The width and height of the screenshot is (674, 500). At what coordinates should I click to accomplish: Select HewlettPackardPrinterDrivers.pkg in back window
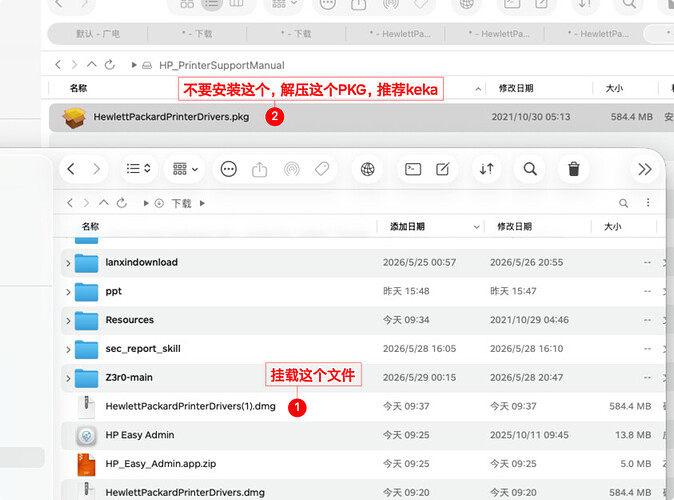171,117
